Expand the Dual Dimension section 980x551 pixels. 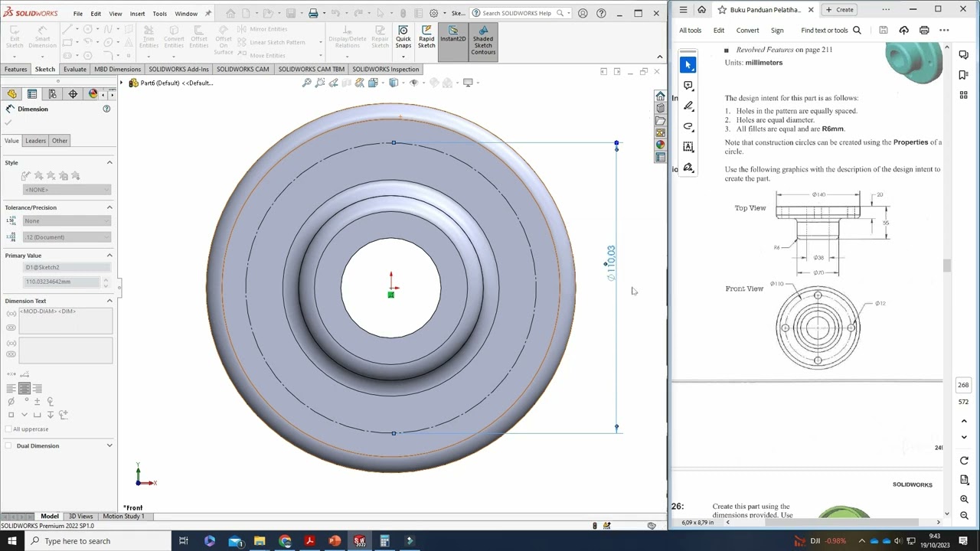tap(109, 445)
